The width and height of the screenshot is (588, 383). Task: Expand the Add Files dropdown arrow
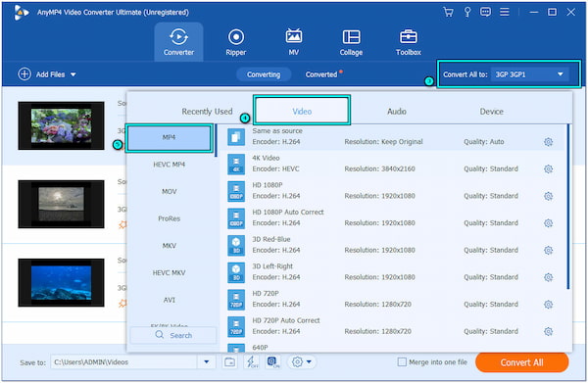tap(73, 74)
